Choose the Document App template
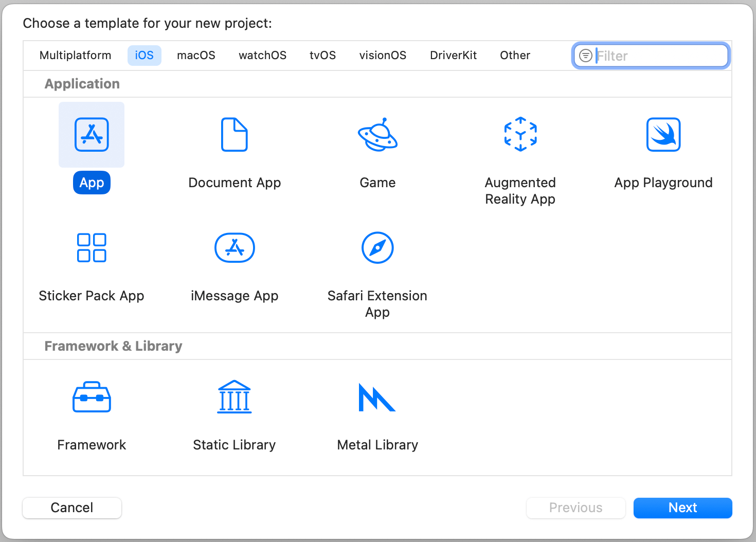This screenshot has width=756, height=542. (x=235, y=135)
